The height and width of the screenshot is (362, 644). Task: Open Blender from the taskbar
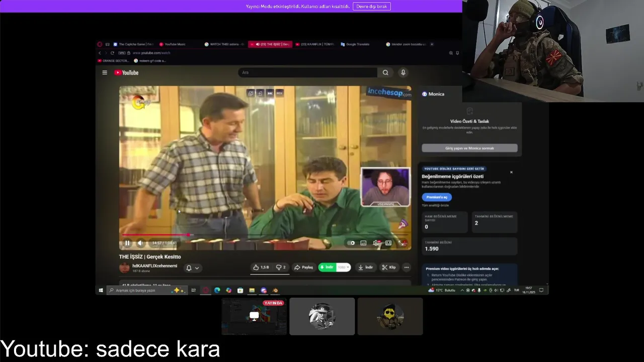tap(275, 290)
